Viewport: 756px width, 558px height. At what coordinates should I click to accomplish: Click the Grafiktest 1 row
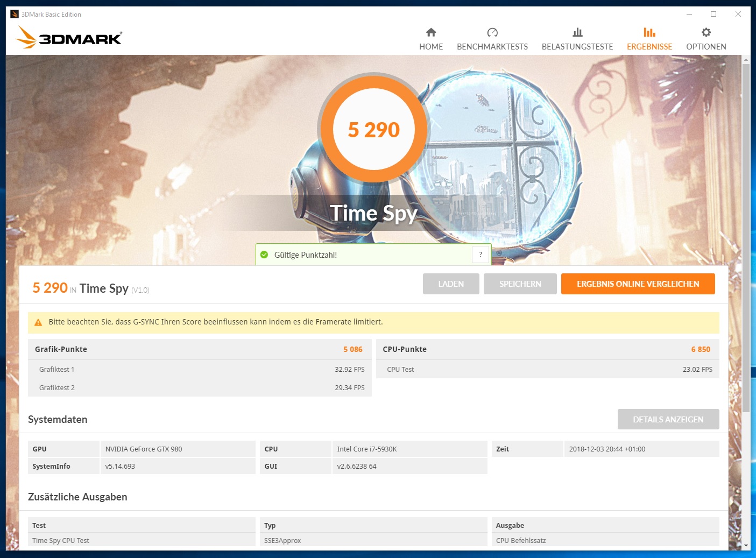200,369
